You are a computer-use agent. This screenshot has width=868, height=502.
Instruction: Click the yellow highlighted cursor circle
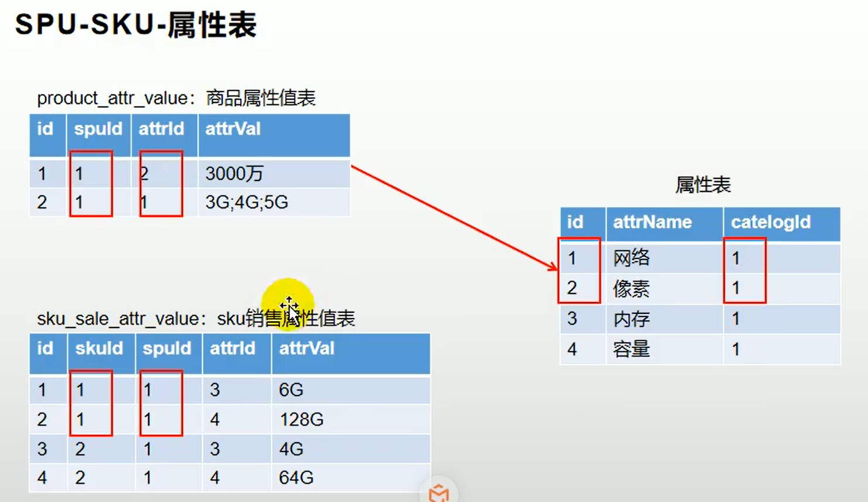[x=288, y=305]
